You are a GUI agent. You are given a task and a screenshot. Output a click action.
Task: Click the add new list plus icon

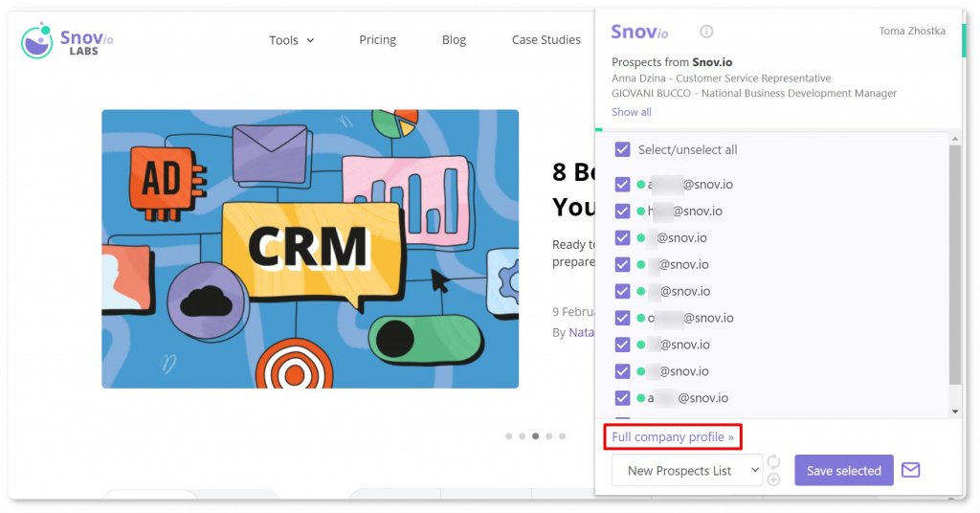[x=773, y=480]
